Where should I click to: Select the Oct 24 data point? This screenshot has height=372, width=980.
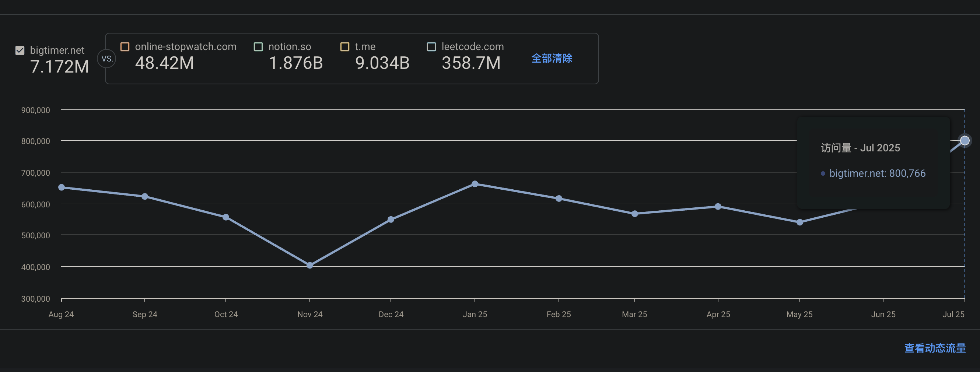(225, 217)
